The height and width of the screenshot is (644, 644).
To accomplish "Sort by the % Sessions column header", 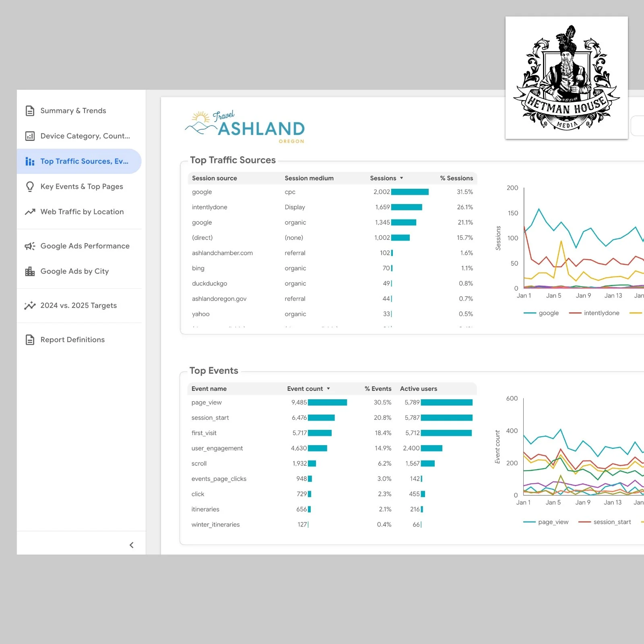I will (x=456, y=178).
